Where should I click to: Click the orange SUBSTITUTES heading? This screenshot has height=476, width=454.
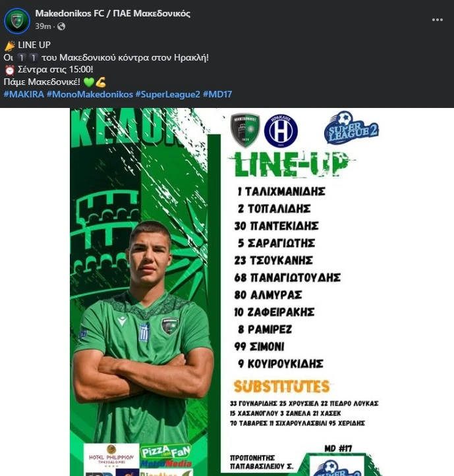[281, 386]
